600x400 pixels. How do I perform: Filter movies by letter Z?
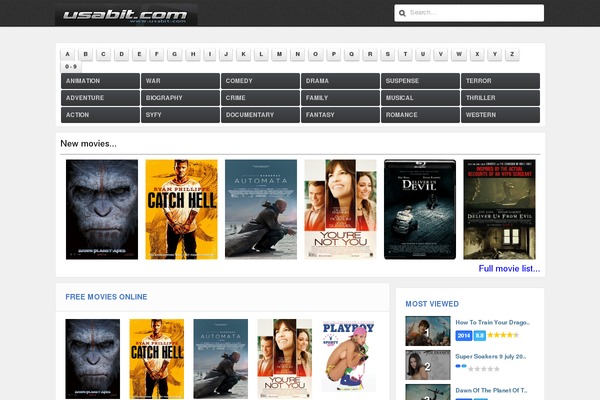[512, 54]
